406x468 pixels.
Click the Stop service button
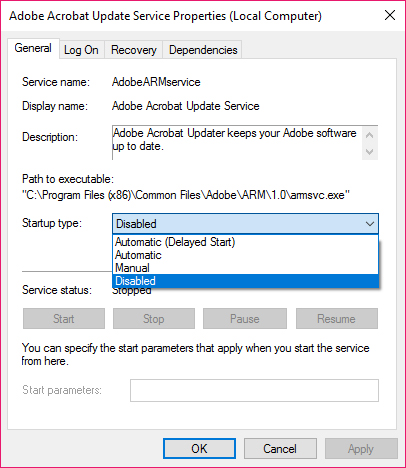tap(154, 319)
